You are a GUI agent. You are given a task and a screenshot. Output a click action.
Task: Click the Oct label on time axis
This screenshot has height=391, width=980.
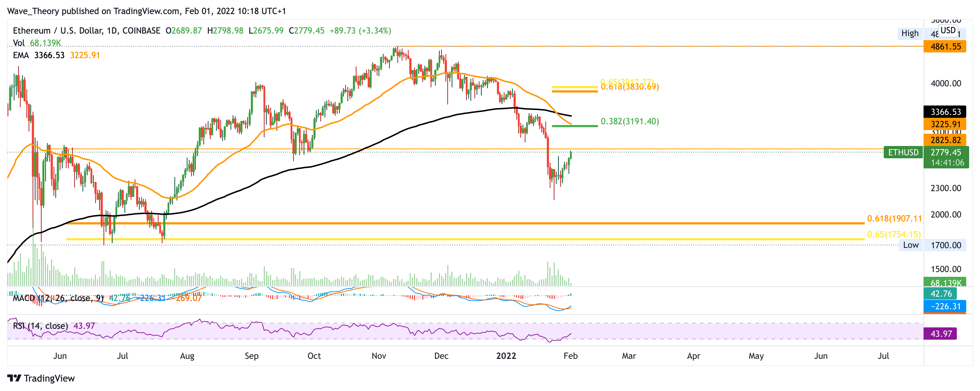coord(314,356)
